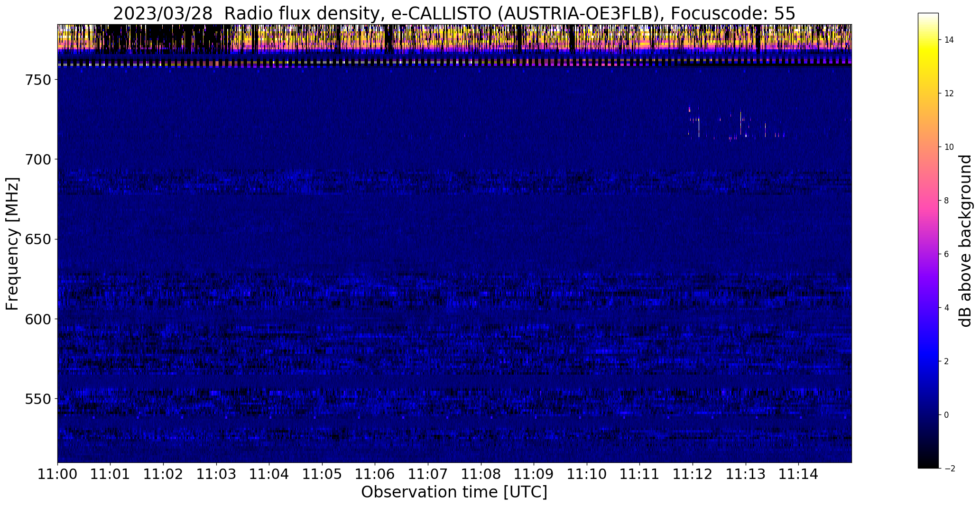The image size is (980, 506).
Task: Click the 650 frequency tick label
Action: 37,239
